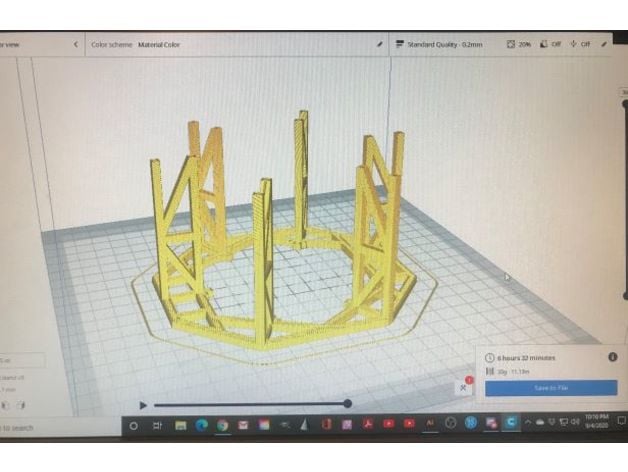The width and height of the screenshot is (628, 472).
Task: Click the 6 hours 32 minutes estimate
Action: point(526,358)
